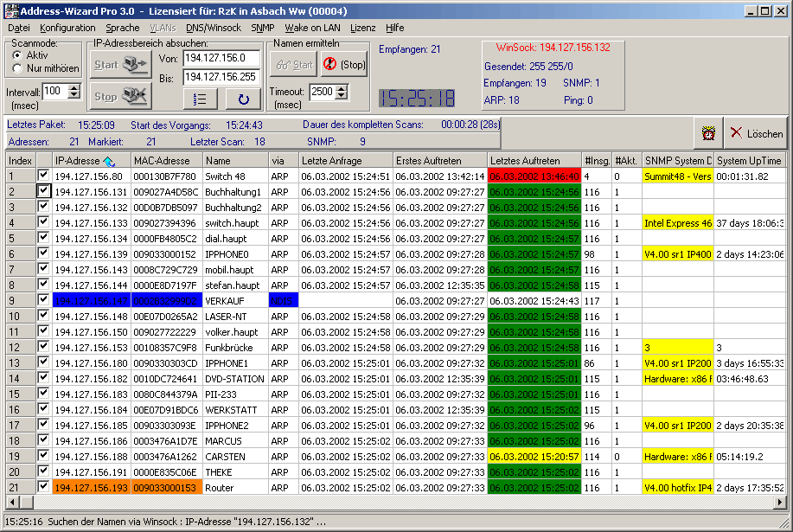Screen dimensions: 793x532
Task: Sort by the MAC-Adresse column header
Action: [x=166, y=161]
